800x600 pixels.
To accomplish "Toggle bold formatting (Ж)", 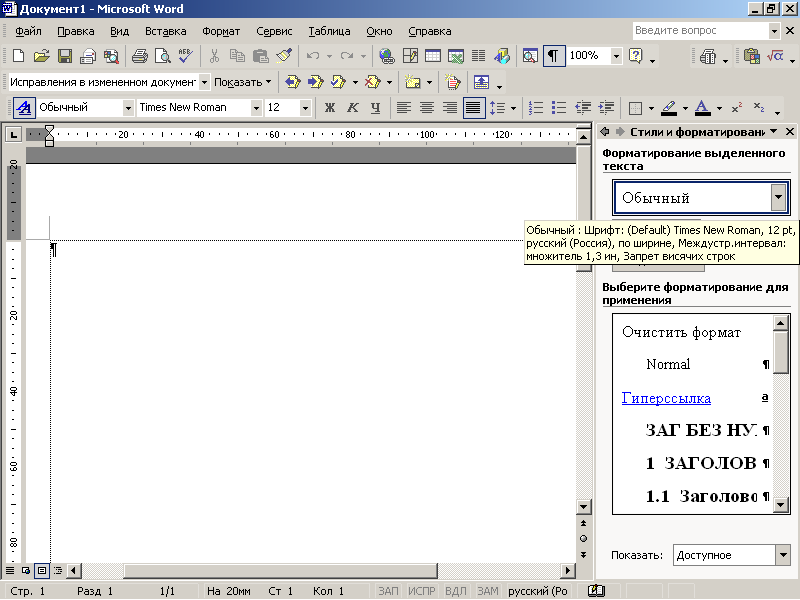I will tap(330, 108).
